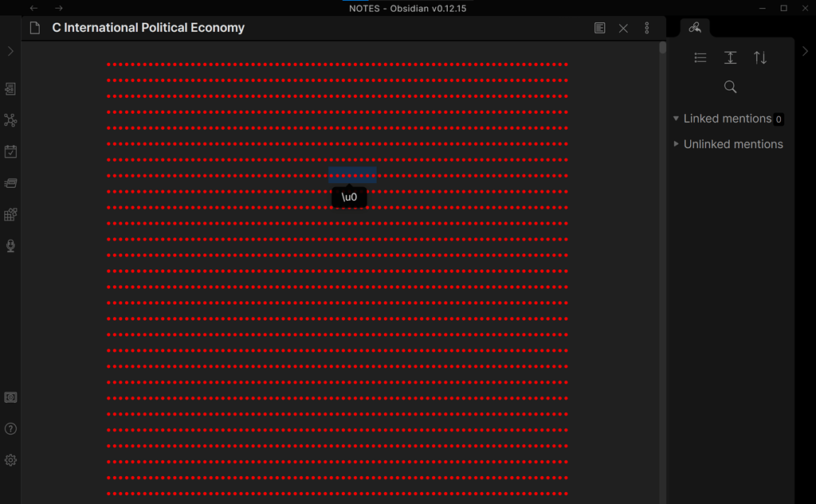
Task: Select the backlinks tab in the right panel
Action: click(695, 27)
